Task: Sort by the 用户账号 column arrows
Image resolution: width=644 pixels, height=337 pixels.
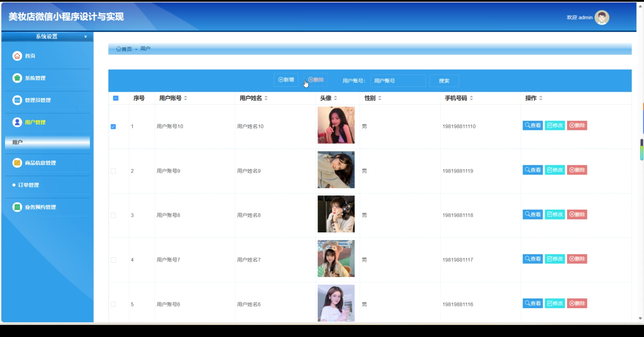Action: (185, 98)
